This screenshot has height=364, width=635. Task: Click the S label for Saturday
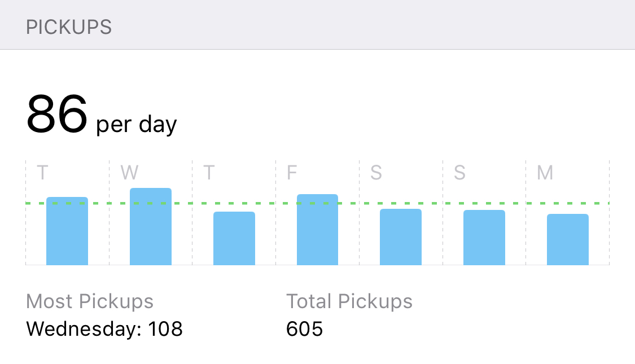pos(376,173)
